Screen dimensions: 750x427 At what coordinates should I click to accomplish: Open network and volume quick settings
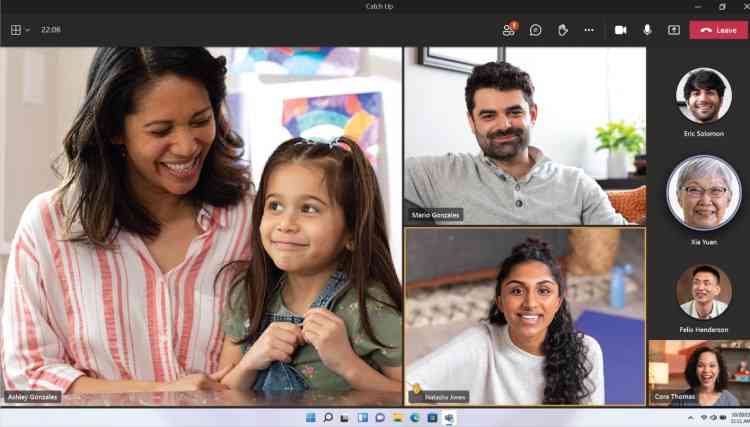pyautogui.click(x=713, y=418)
